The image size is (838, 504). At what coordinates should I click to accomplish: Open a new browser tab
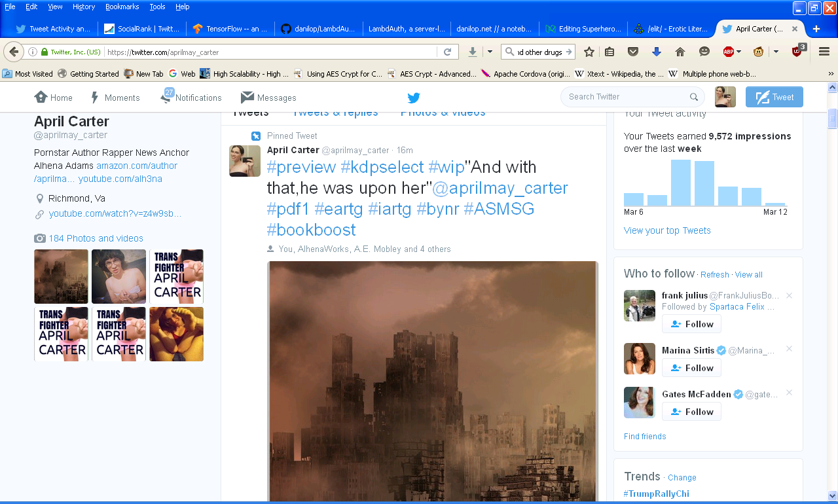[x=816, y=29]
